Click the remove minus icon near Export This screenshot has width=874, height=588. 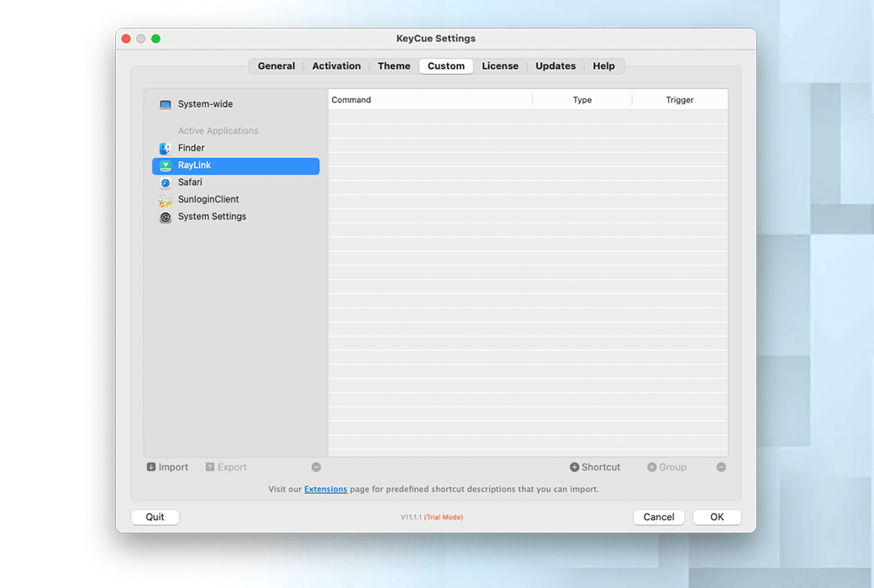click(x=316, y=467)
